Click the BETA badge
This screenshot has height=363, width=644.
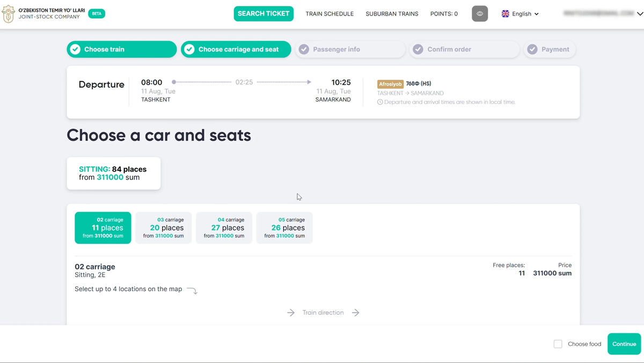click(x=97, y=13)
